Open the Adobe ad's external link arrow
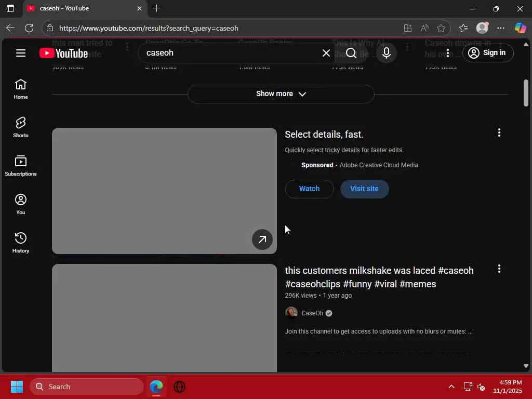The image size is (532, 399). point(262,240)
